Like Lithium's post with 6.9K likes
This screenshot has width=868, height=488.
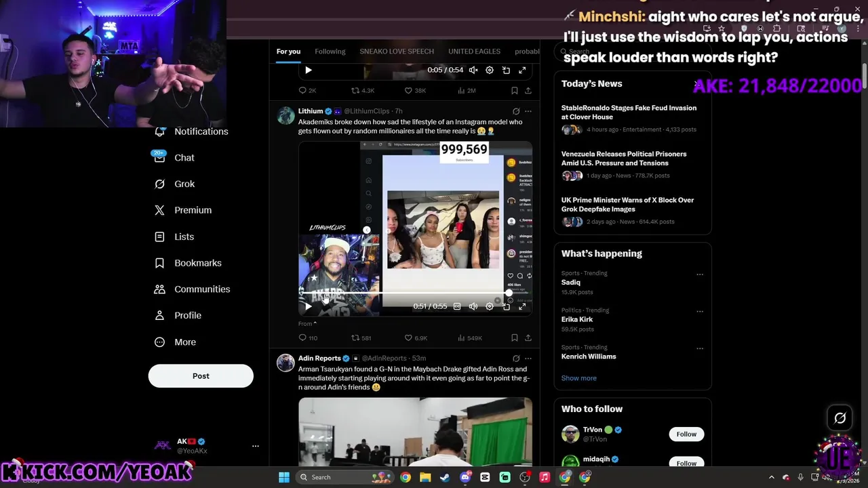point(416,338)
